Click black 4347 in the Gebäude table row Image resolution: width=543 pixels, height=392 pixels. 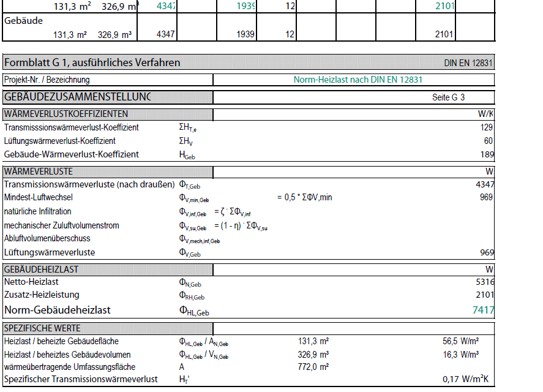pyautogui.click(x=165, y=34)
